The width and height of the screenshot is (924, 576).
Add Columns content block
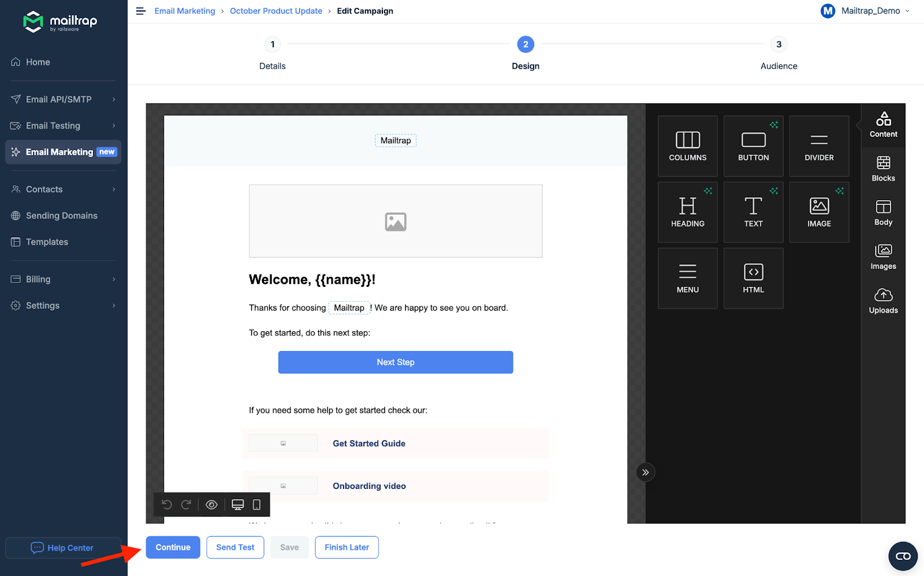(x=688, y=146)
